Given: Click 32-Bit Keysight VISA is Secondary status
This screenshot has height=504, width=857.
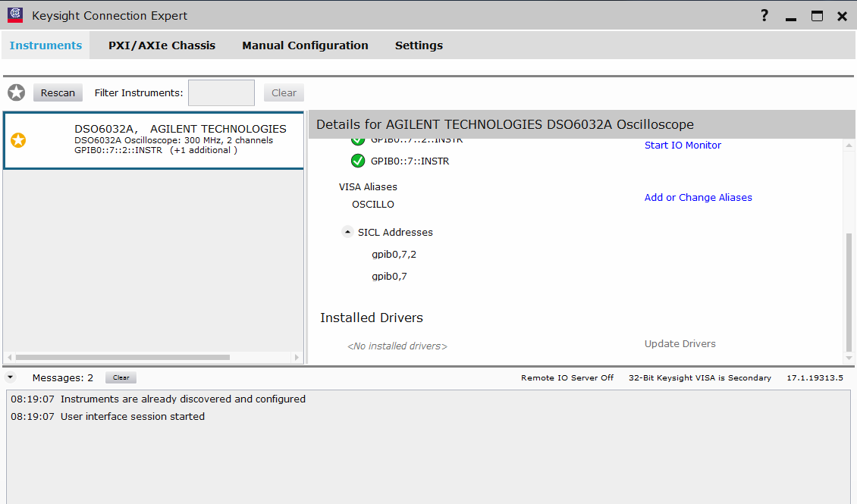Looking at the screenshot, I should click(699, 378).
